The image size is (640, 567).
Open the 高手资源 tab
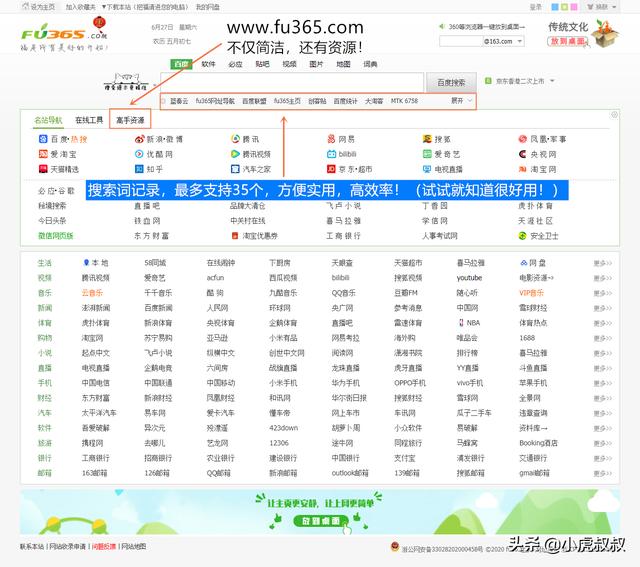click(x=130, y=120)
